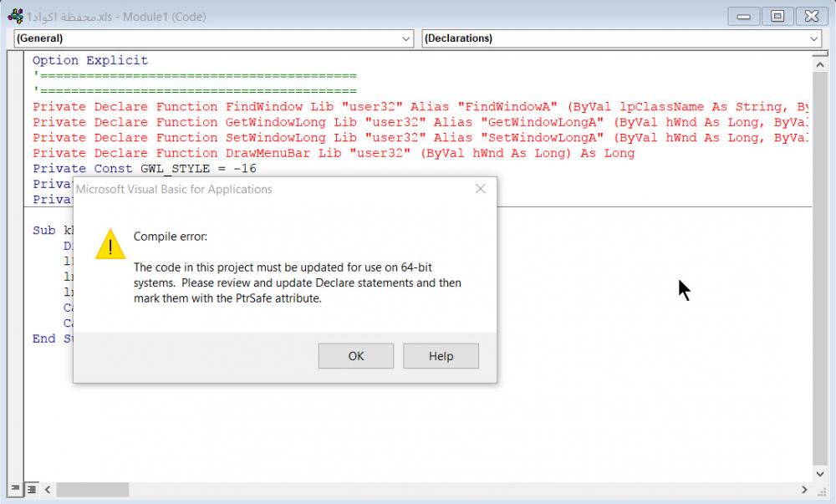Click the horizontal scrollbar thumb
836x504 pixels.
point(92,490)
